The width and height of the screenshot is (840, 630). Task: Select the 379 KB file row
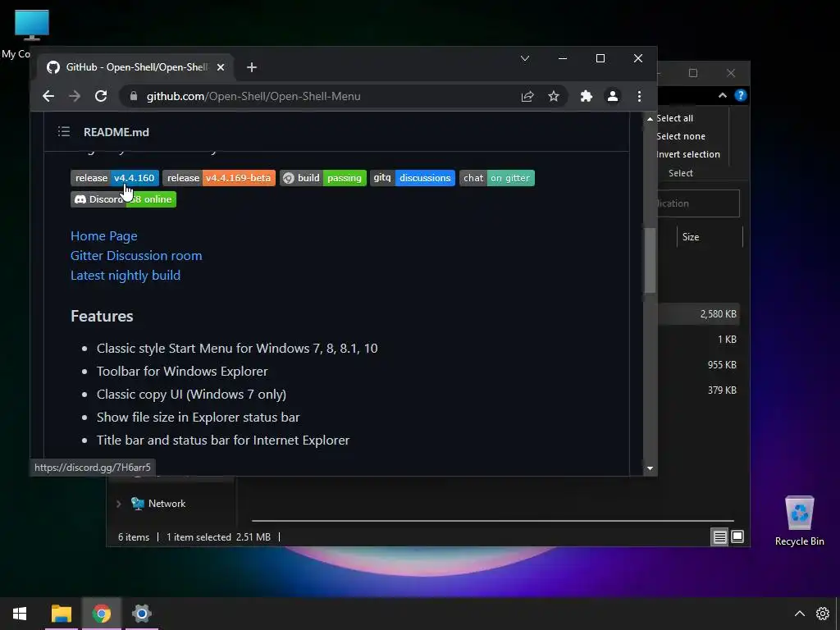click(698, 390)
